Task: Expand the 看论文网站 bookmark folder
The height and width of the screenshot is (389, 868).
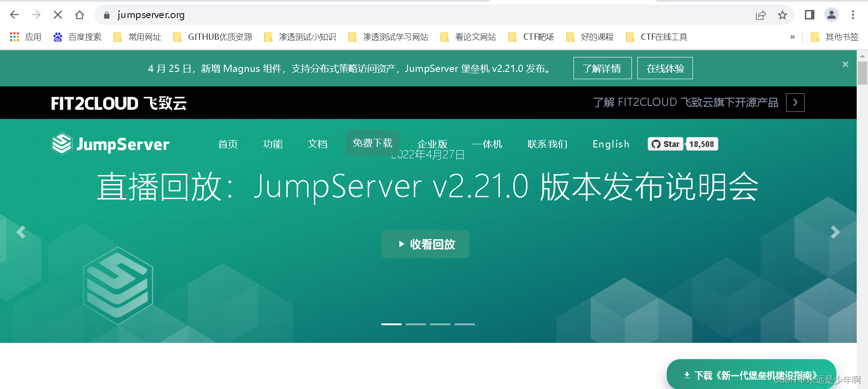Action: (x=468, y=37)
